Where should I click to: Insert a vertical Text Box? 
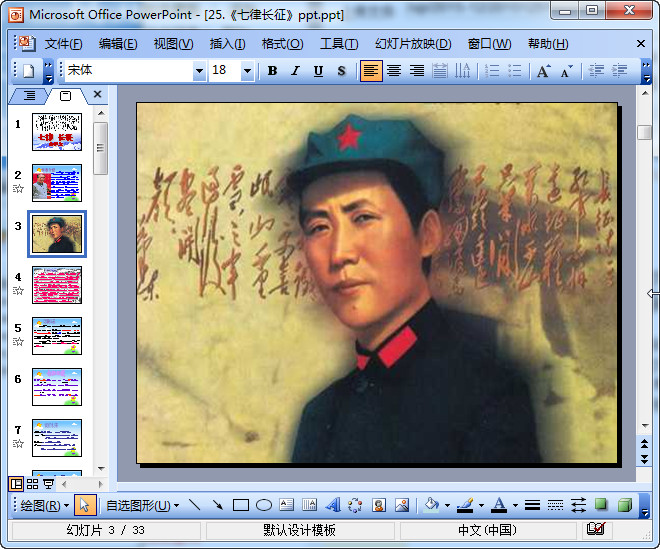309,505
